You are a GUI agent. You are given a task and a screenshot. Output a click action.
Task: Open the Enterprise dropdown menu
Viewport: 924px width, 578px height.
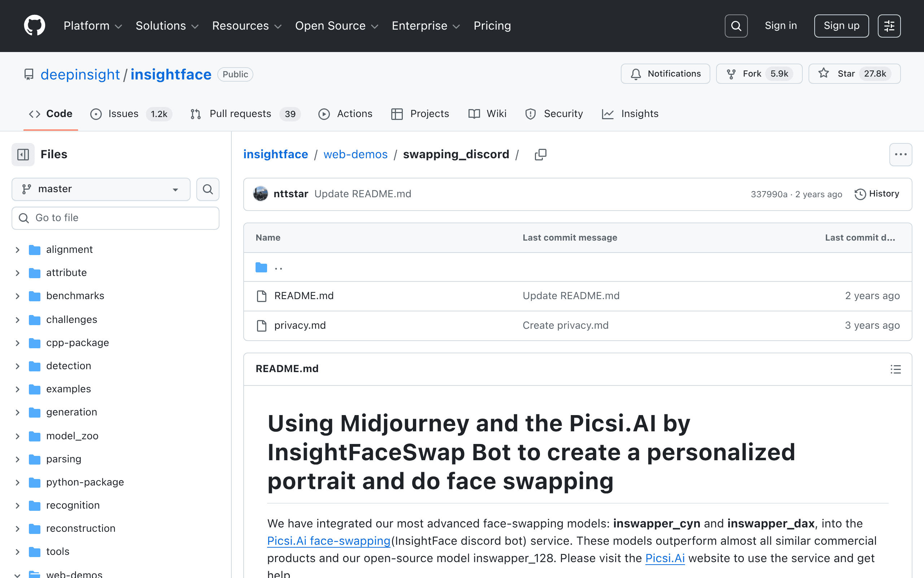[x=426, y=26]
